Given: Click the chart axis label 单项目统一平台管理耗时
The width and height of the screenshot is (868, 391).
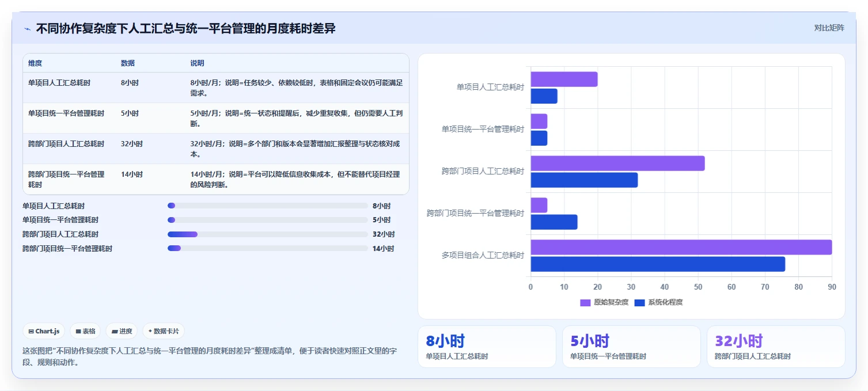Looking at the screenshot, I should pos(483,129).
